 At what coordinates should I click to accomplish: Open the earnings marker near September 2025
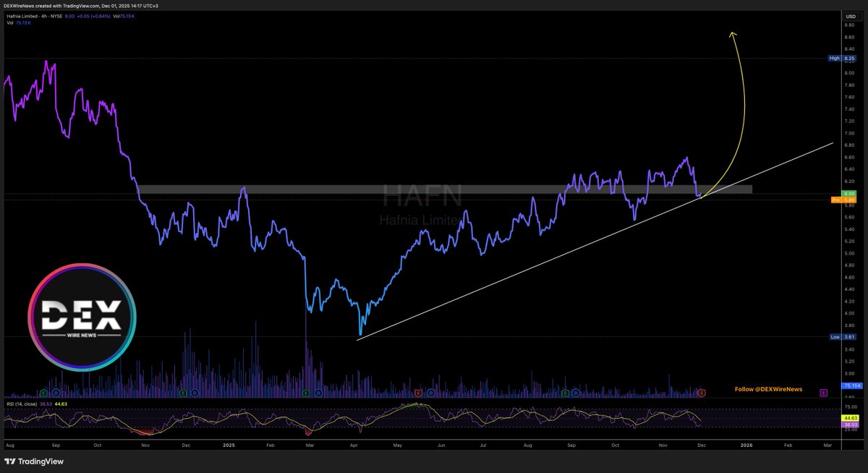[565, 393]
